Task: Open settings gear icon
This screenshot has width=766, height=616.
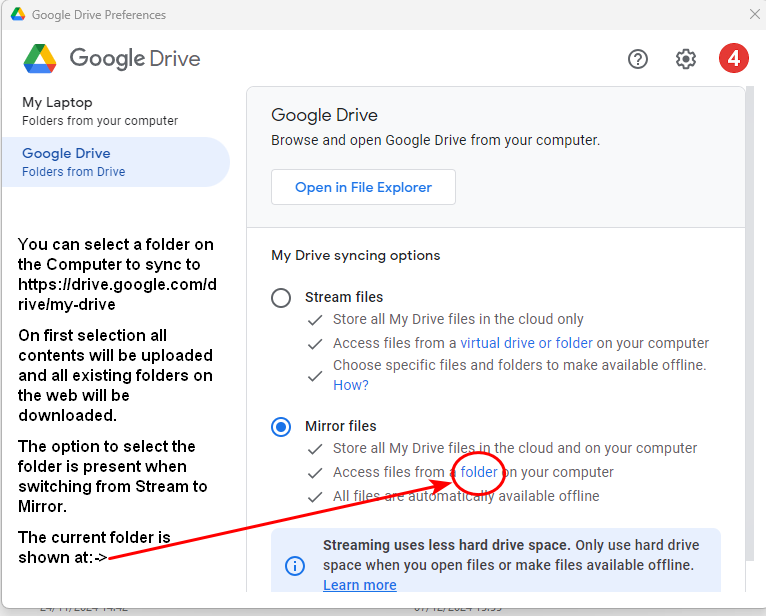Action: tap(685, 59)
